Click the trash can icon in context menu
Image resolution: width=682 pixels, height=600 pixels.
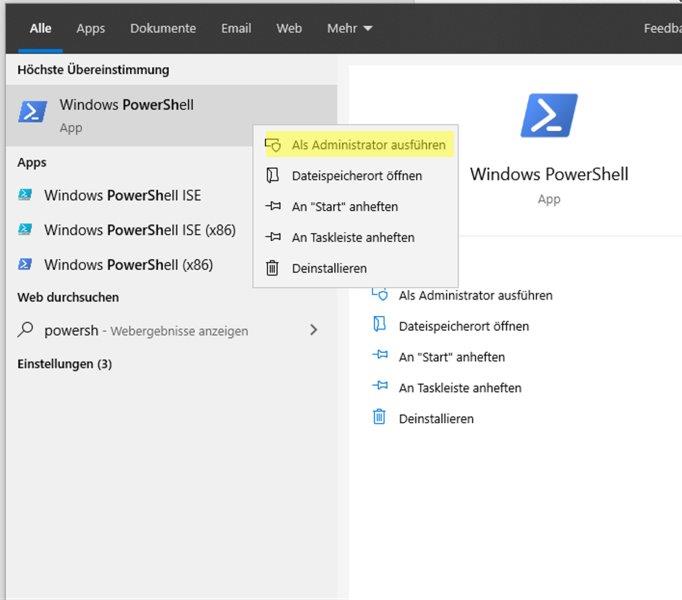point(272,268)
